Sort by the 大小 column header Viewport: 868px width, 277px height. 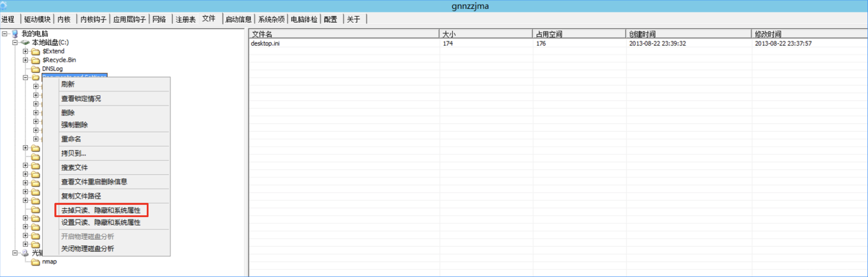486,34
